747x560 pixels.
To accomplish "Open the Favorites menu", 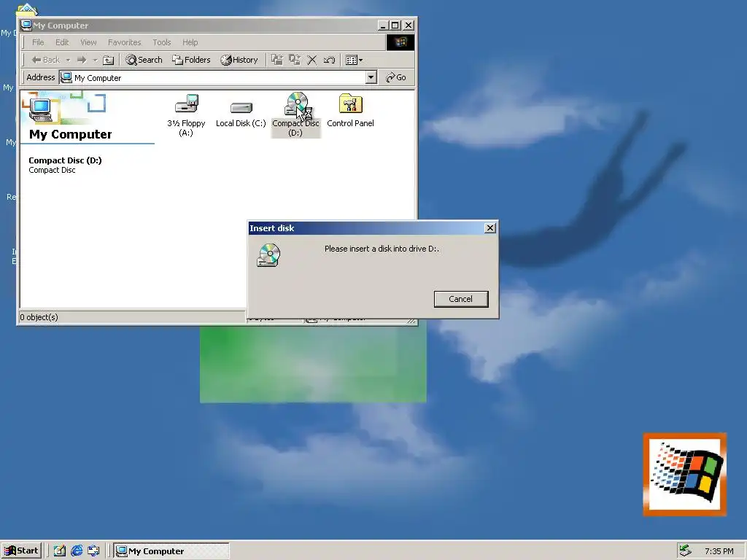I will [124, 42].
